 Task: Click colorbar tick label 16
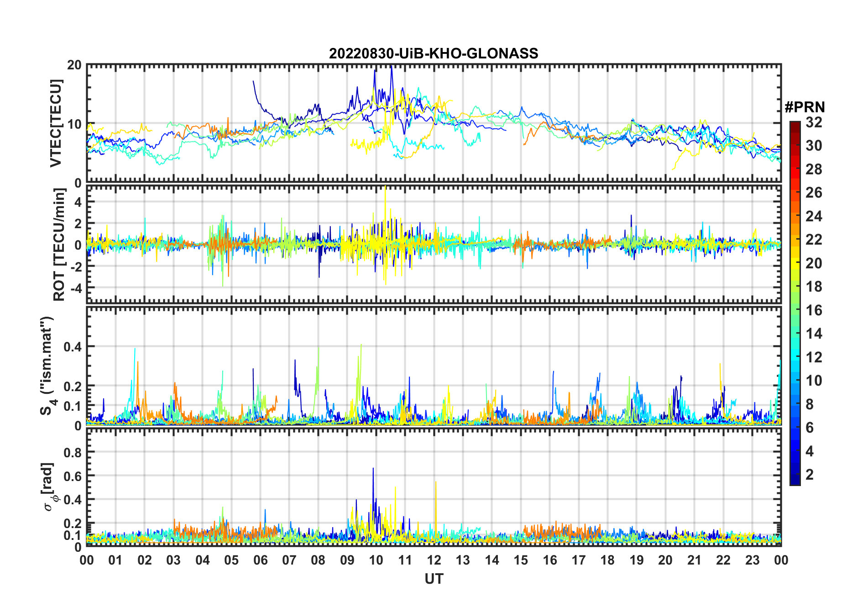(814, 310)
